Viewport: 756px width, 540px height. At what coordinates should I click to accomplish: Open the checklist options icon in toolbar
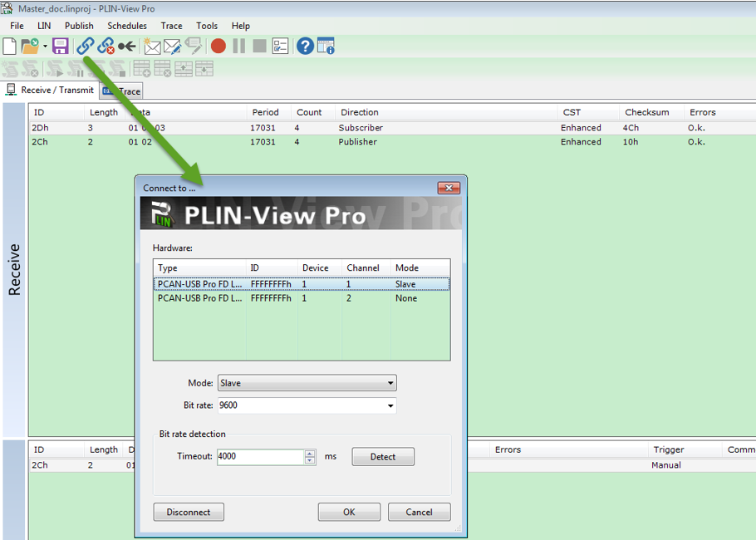[280, 47]
